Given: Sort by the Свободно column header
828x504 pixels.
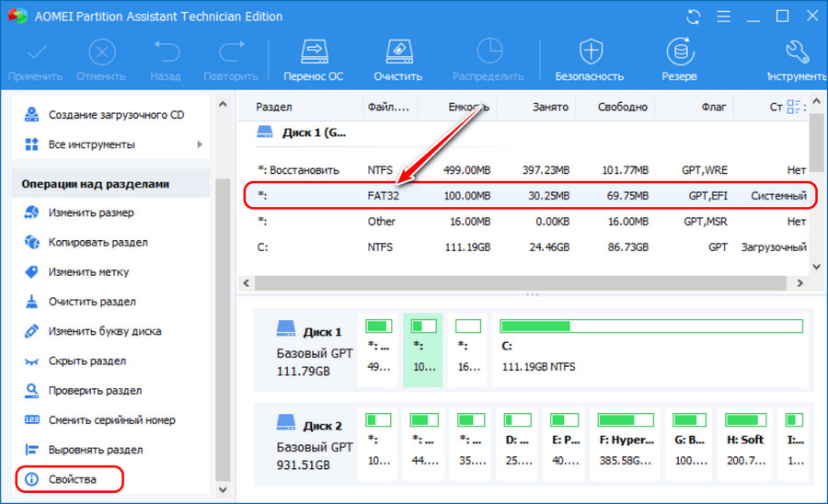Looking at the screenshot, I should point(622,107).
